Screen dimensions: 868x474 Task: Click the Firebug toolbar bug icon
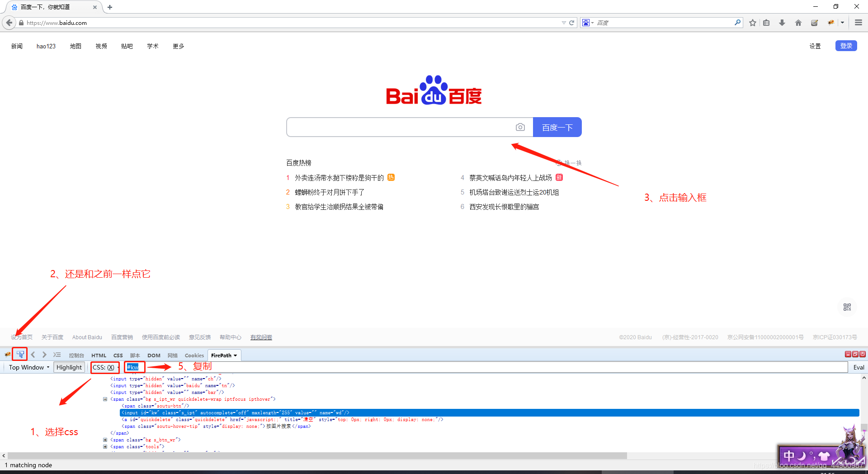coord(831,22)
